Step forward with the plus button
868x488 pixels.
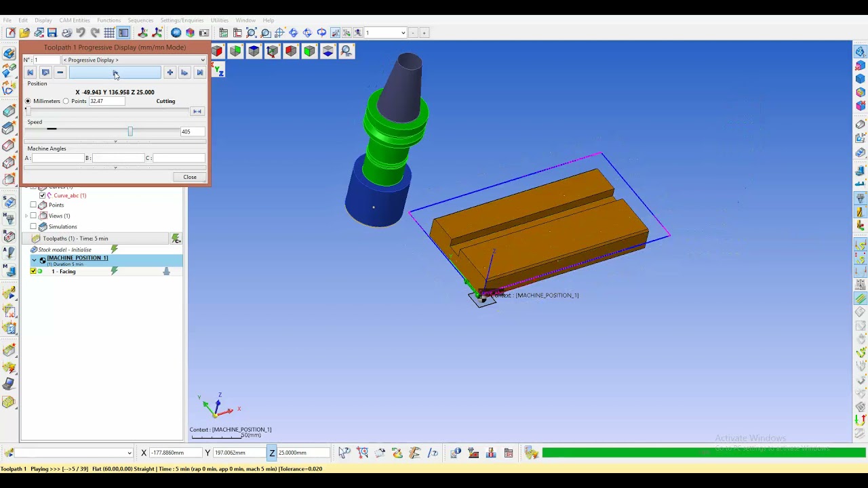coord(170,73)
